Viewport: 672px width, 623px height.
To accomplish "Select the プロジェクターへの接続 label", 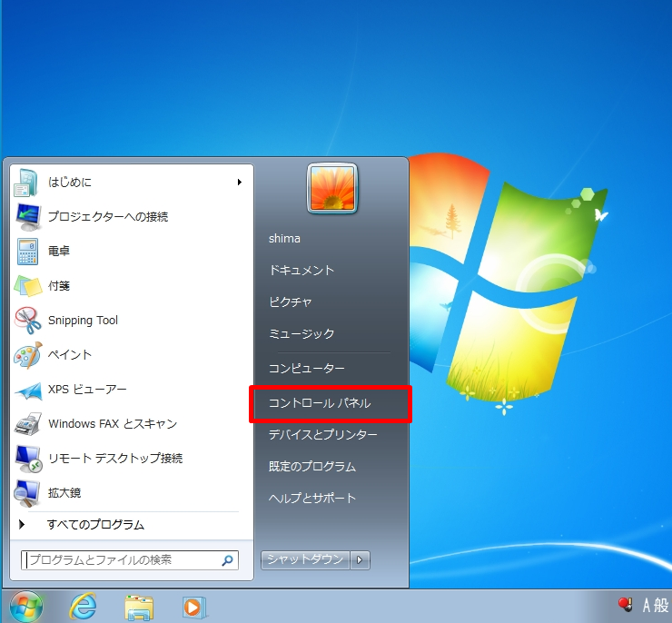I will 108,217.
